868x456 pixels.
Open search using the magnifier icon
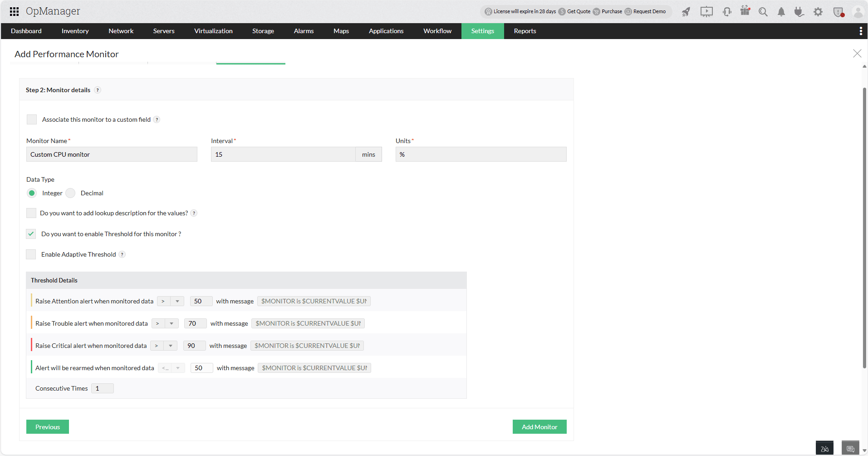[763, 12]
